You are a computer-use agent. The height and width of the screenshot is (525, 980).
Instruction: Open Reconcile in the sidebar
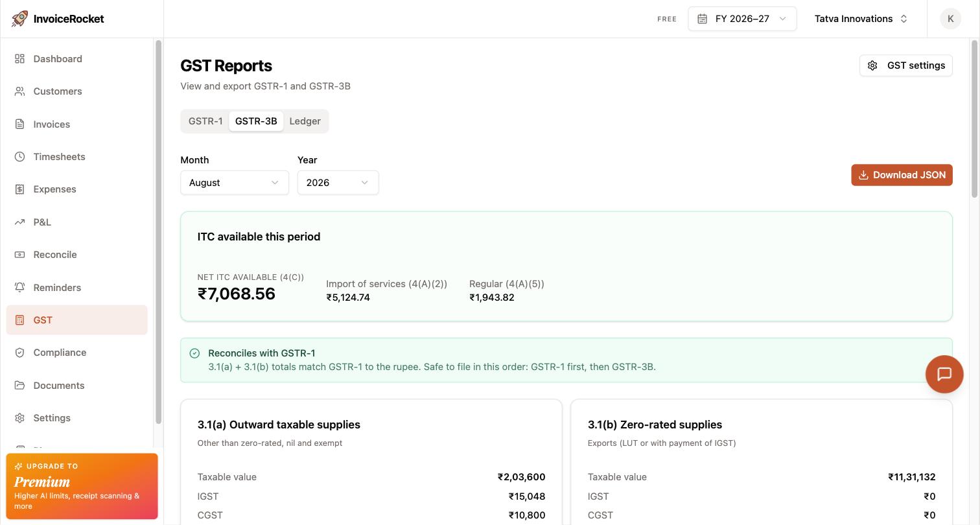(77, 255)
